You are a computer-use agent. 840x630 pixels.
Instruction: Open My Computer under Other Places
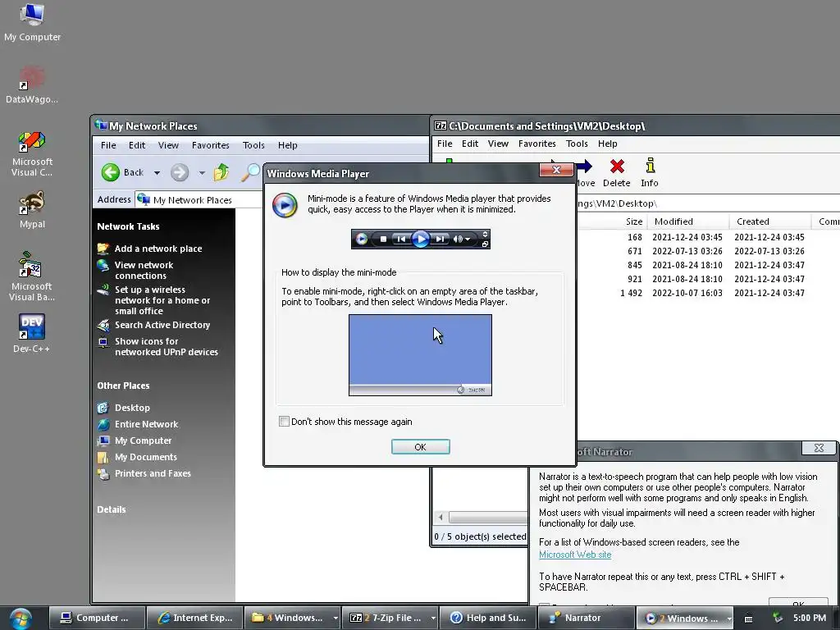(x=143, y=441)
